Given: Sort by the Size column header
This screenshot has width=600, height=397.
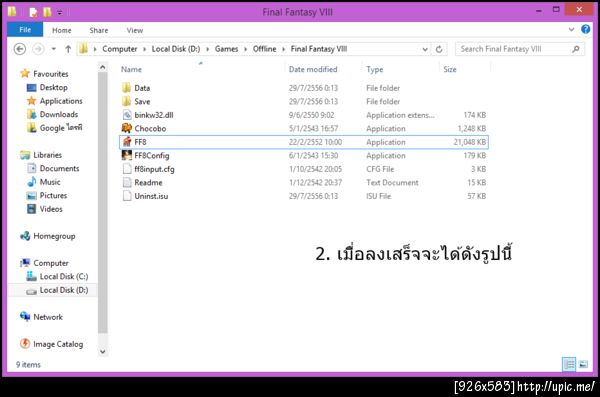Looking at the screenshot, I should [x=450, y=69].
